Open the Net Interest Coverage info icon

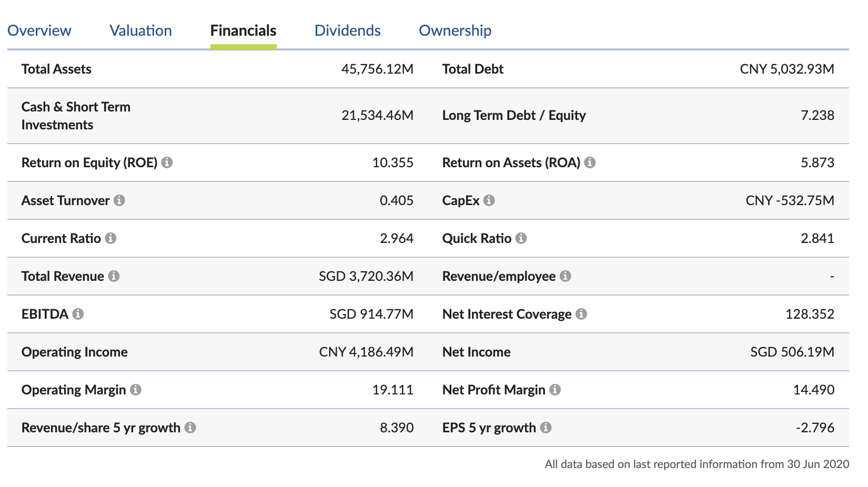581,314
